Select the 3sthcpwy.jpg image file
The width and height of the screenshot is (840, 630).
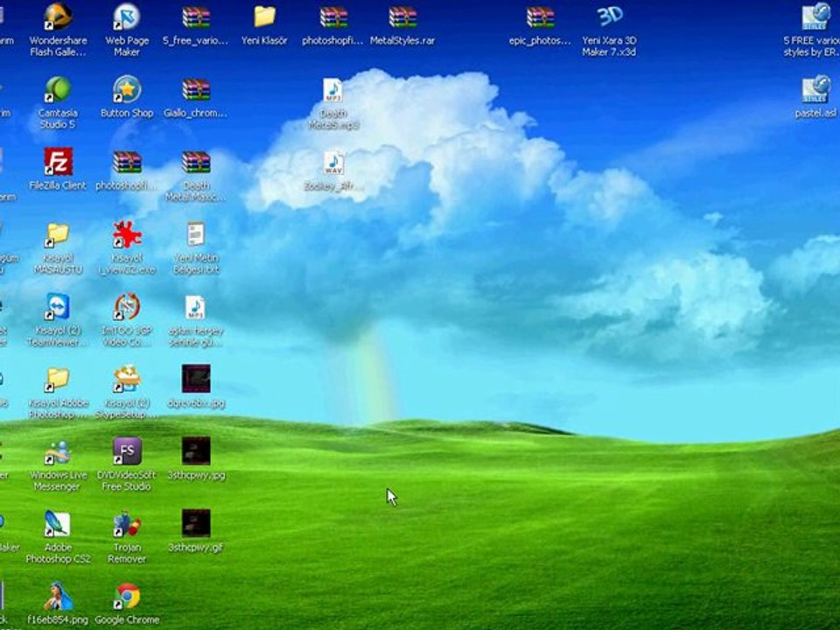(196, 451)
